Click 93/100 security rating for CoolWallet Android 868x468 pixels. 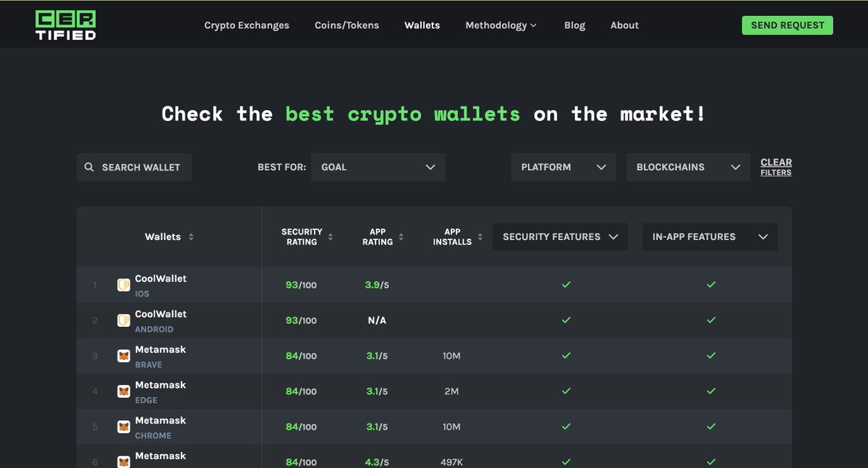click(301, 320)
